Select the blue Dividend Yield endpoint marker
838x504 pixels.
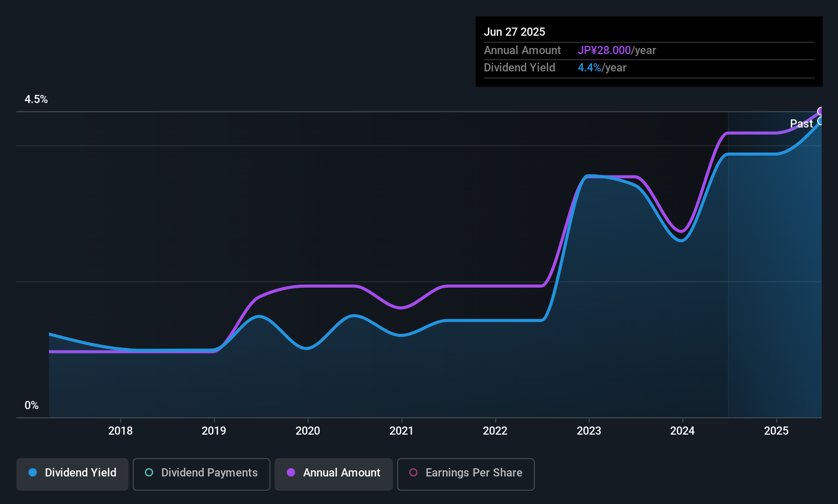[x=821, y=121]
